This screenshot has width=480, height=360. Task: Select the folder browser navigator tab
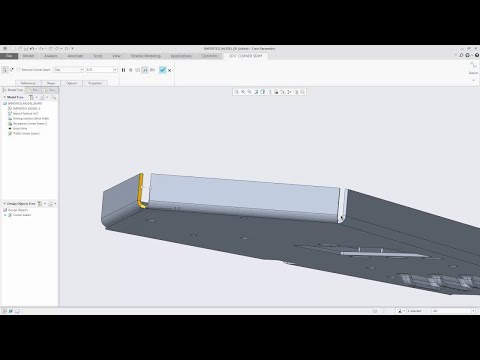pyautogui.click(x=34, y=90)
